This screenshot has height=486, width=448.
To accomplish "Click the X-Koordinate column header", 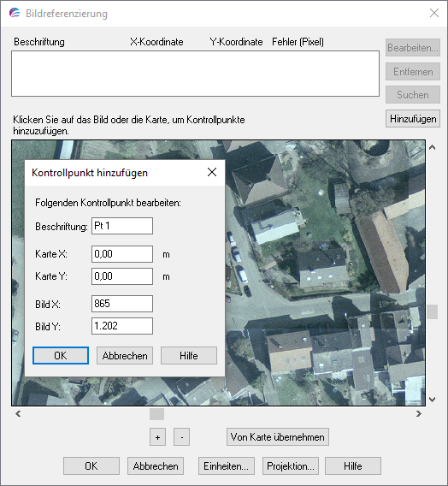I will pyautogui.click(x=156, y=42).
